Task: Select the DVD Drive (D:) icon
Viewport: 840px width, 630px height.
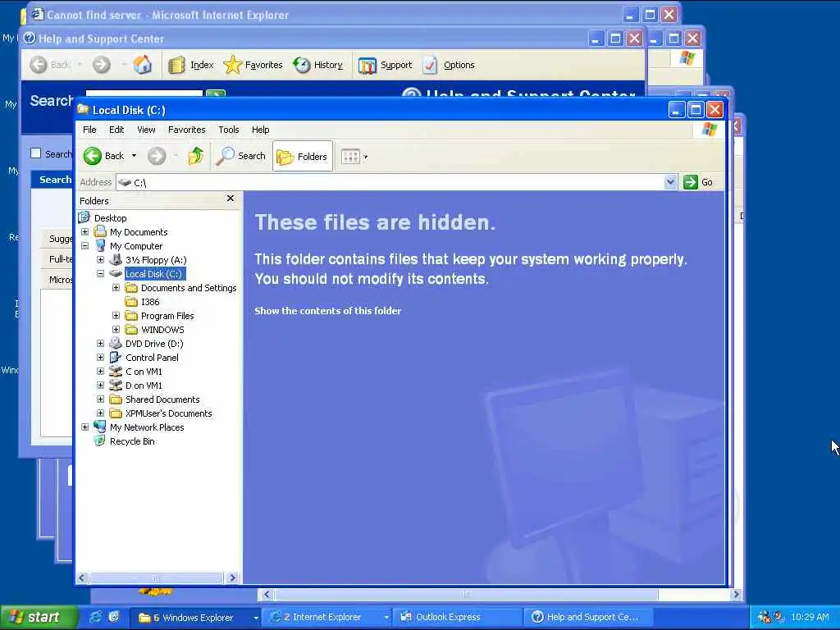Action: (115, 344)
